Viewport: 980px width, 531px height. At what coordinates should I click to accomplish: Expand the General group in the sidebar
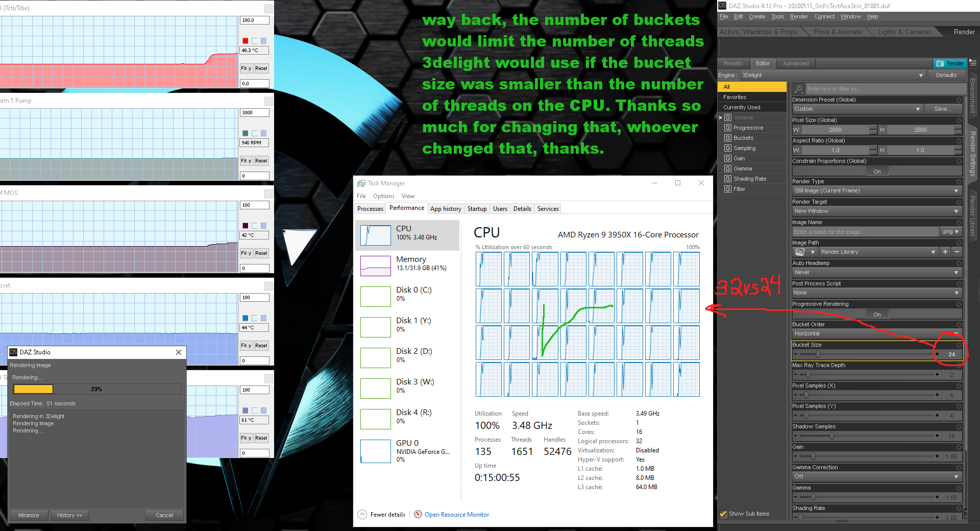721,117
